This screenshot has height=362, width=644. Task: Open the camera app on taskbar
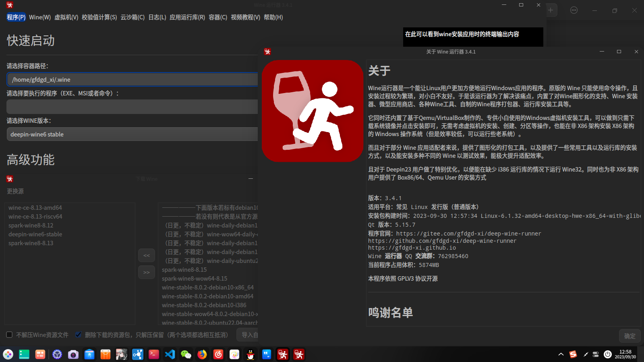[73, 354]
